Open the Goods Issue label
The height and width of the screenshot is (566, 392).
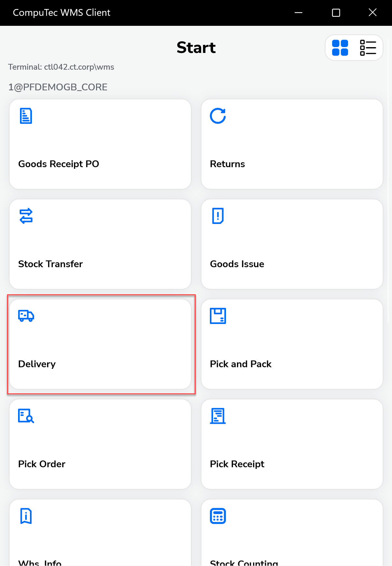(237, 264)
